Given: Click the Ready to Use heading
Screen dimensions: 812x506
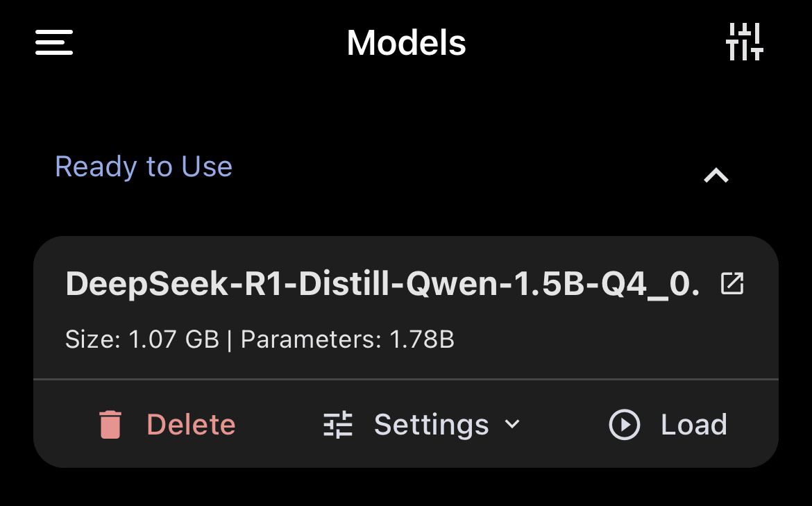Looking at the screenshot, I should tap(144, 167).
